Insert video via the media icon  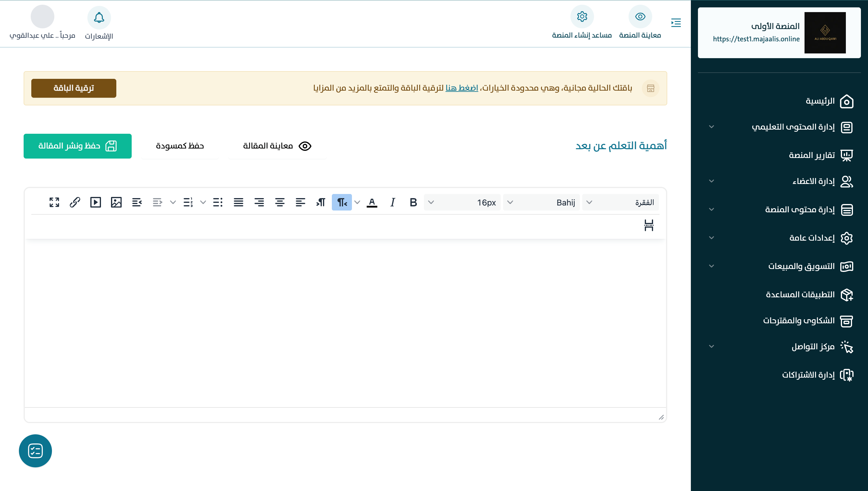coord(95,202)
